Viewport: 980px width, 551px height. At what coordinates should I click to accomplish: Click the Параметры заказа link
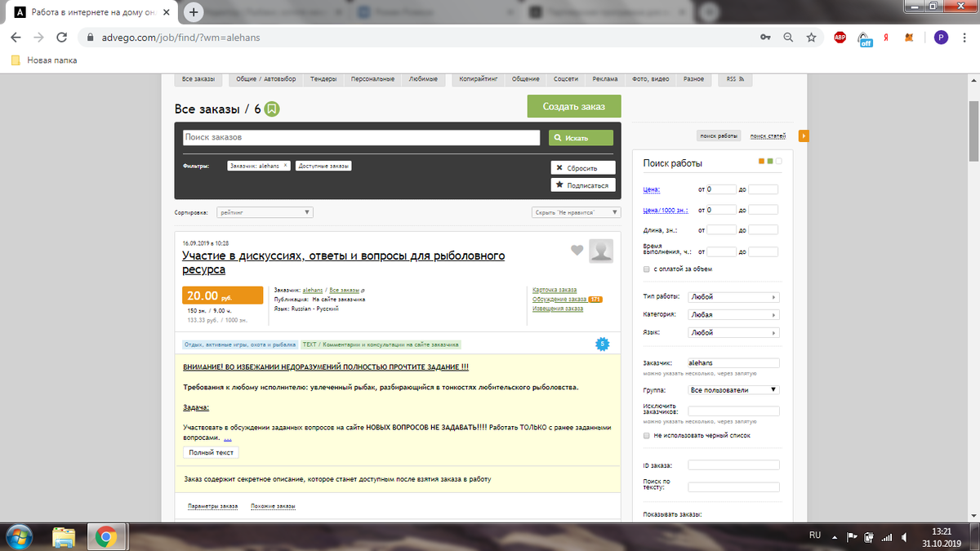click(x=212, y=506)
